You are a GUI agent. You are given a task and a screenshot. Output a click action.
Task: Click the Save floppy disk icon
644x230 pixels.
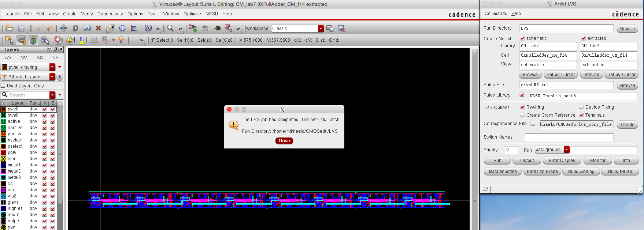pyautogui.click(x=21, y=28)
